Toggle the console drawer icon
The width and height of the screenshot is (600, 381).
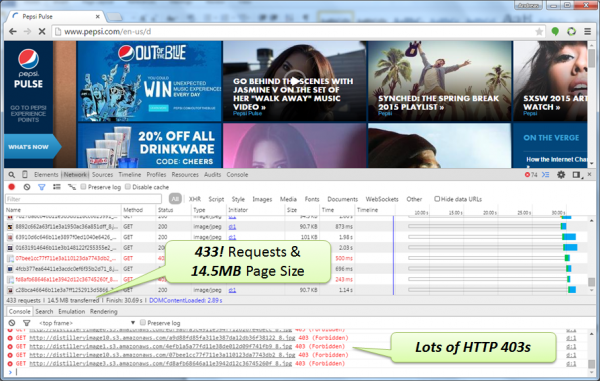click(x=546, y=174)
